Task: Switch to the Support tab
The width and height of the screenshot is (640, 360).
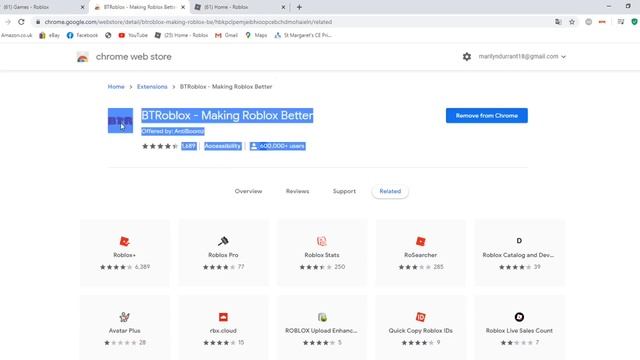Action: point(344,191)
